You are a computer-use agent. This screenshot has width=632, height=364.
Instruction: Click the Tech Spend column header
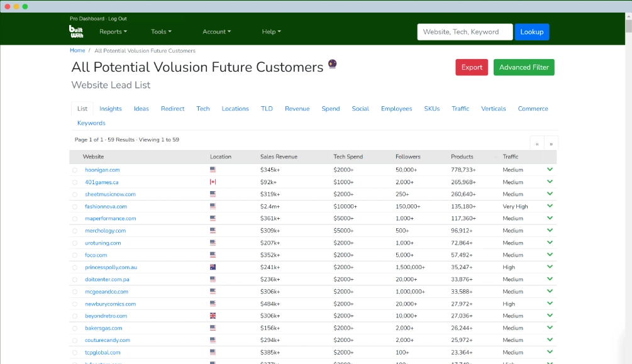pos(348,157)
